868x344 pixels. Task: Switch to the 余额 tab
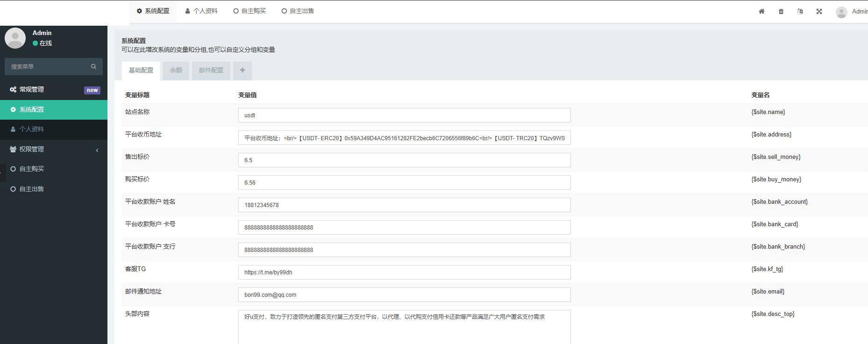[x=176, y=70]
